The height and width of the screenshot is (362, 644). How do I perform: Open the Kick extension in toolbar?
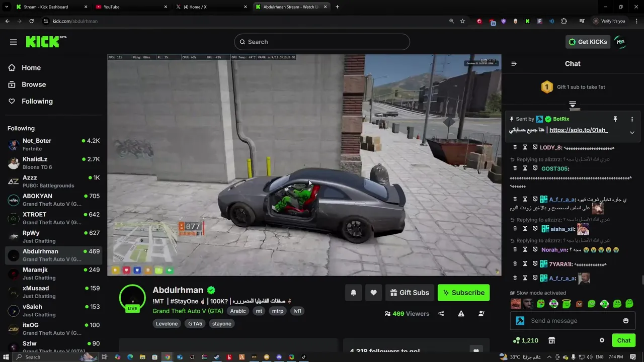[527, 21]
